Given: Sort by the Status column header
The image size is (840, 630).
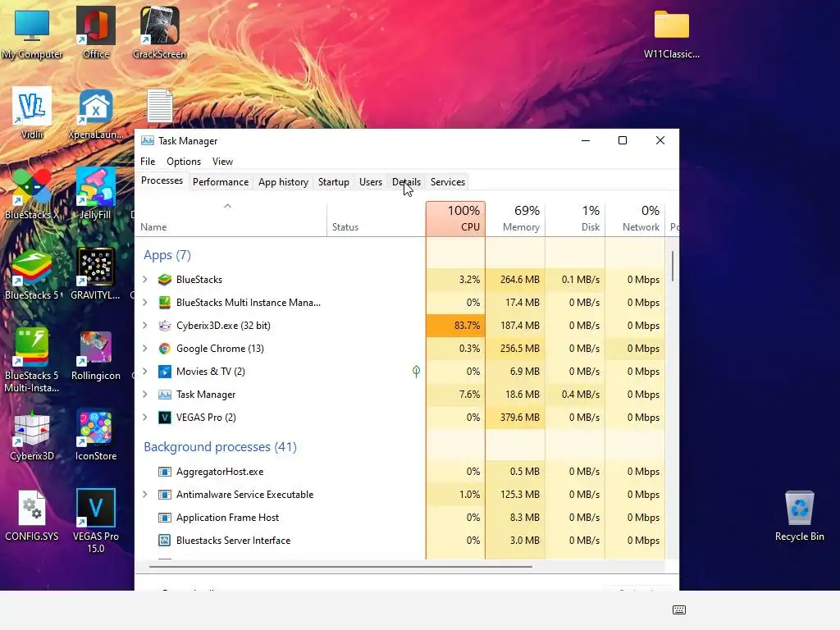Looking at the screenshot, I should coord(376,220).
